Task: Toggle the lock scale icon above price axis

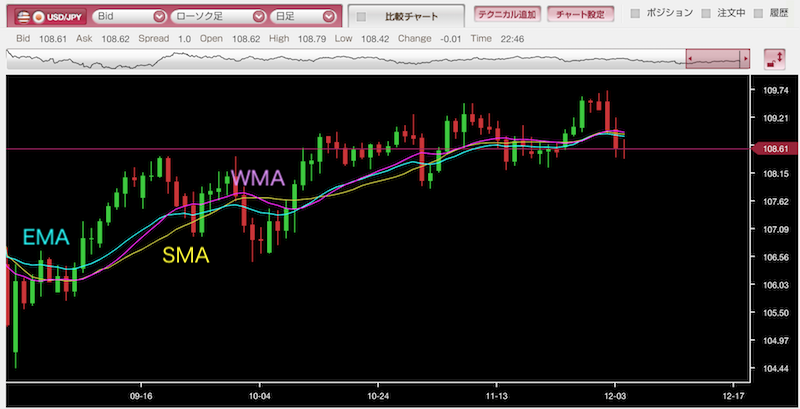Action: pos(773,59)
